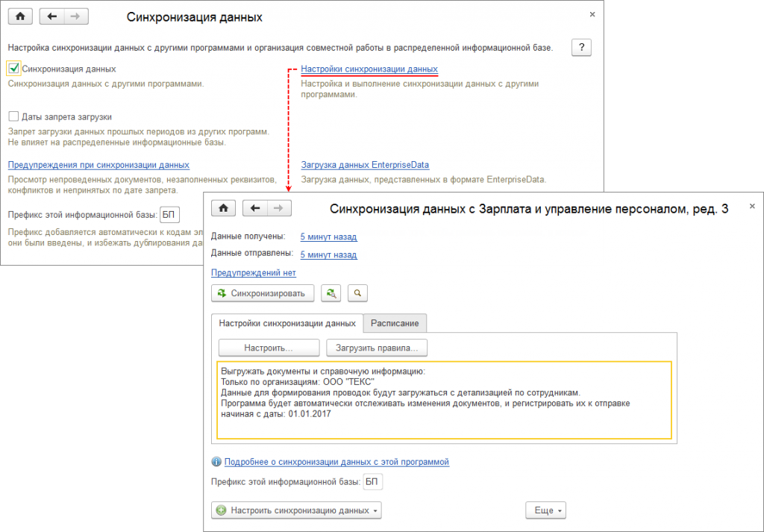764x532 pixels.
Task: Switch to Расписание tab
Action: pos(395,323)
